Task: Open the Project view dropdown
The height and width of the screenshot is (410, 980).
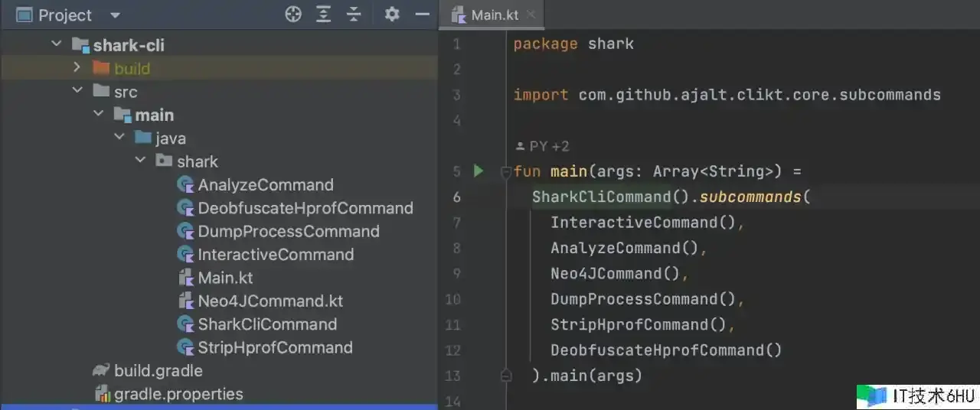Action: [116, 15]
